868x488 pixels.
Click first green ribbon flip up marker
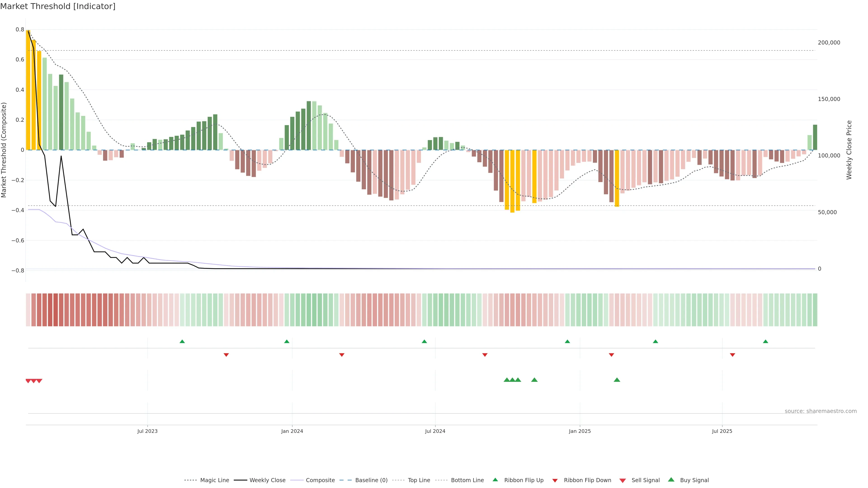pos(182,342)
